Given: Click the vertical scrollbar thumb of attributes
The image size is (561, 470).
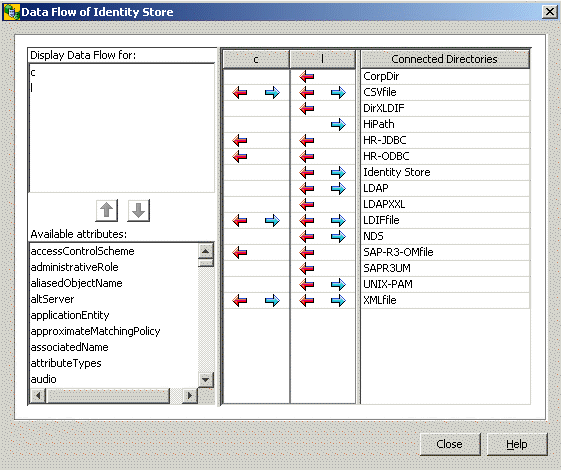Looking at the screenshot, I should pyautogui.click(x=205, y=263).
